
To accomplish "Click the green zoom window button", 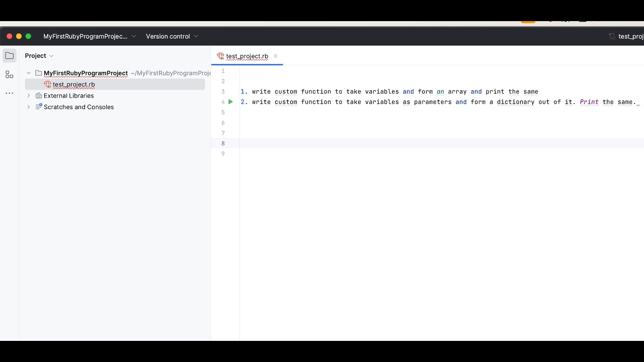I will pyautogui.click(x=28, y=36).
